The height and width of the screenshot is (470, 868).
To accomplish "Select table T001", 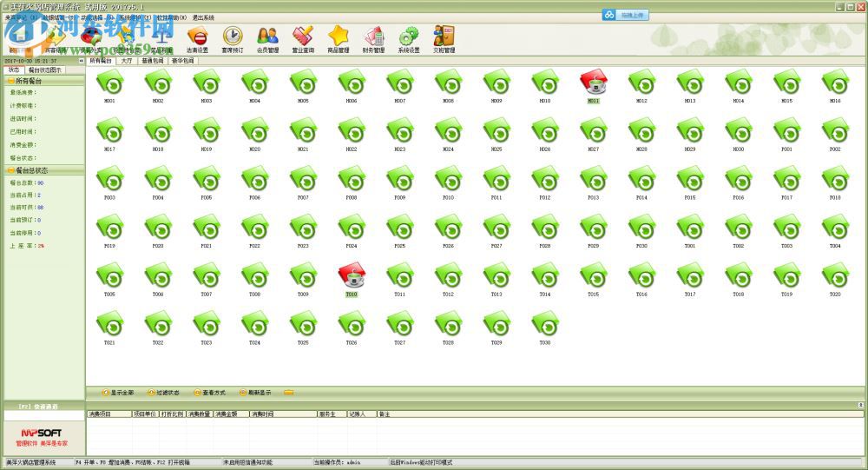I will tap(690, 230).
